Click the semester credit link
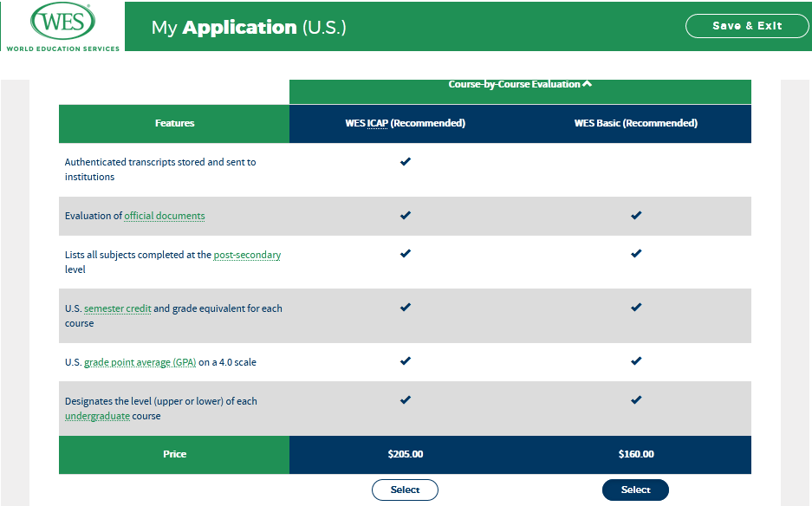The image size is (812, 506). (118, 308)
